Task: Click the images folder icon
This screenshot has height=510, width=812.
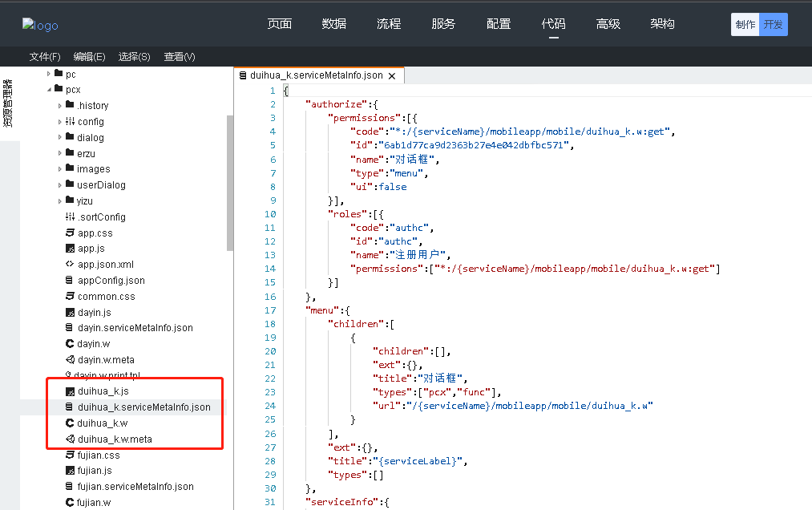Action: click(x=70, y=169)
